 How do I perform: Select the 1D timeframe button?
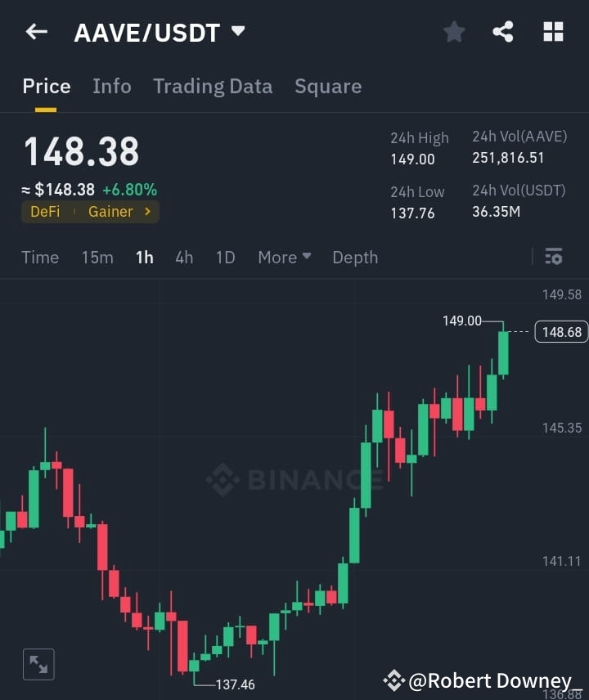pyautogui.click(x=225, y=257)
